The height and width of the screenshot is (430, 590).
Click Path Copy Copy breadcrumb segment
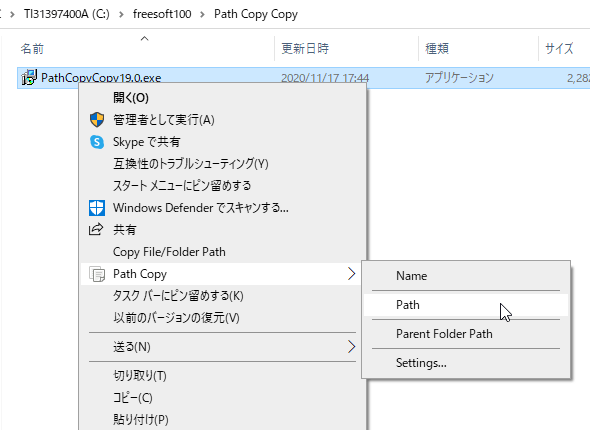click(x=256, y=14)
